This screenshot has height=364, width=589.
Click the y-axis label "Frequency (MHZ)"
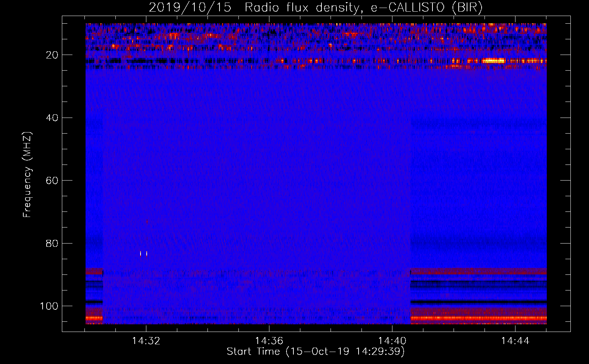point(27,175)
